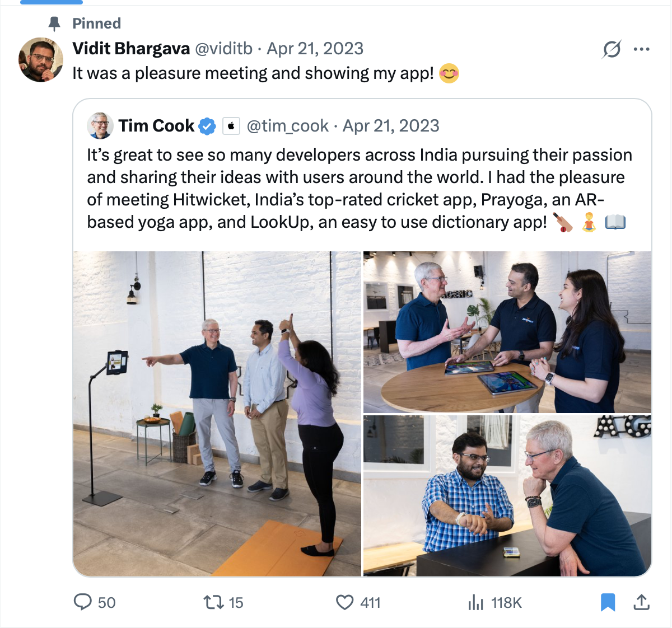
Task: Click the Grok circle-slash icon
Action: pos(612,49)
